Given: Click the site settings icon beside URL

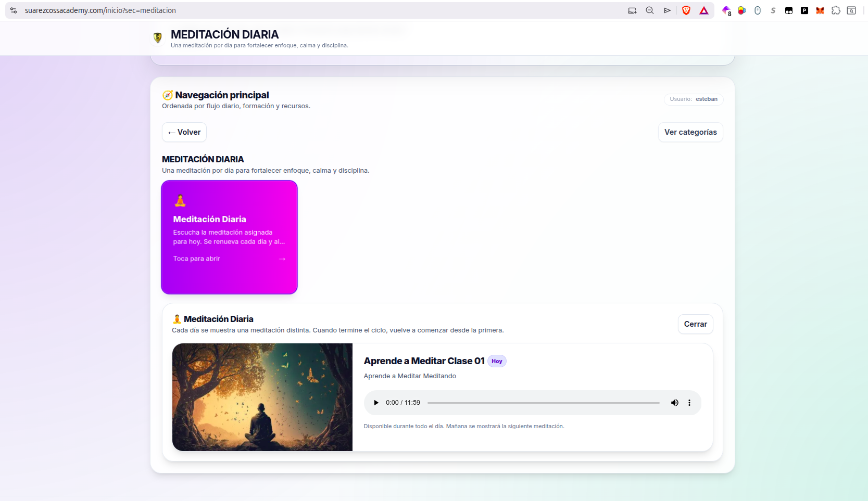Looking at the screenshot, I should [x=14, y=10].
